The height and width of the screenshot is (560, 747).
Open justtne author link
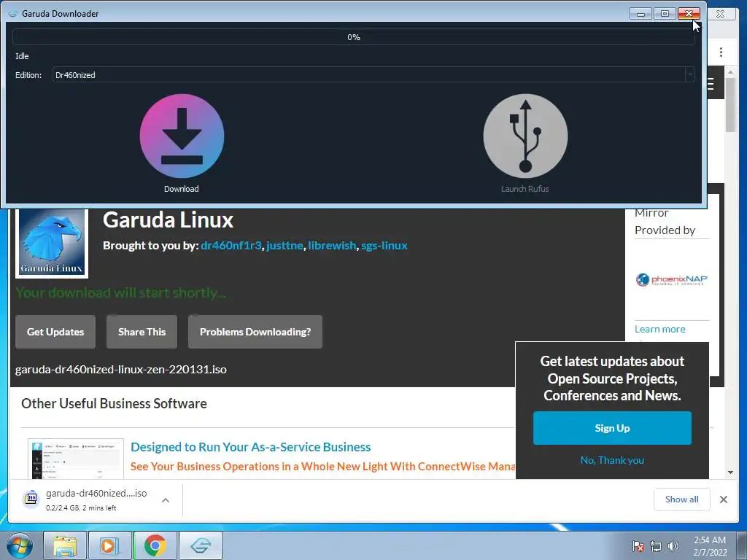285,246
